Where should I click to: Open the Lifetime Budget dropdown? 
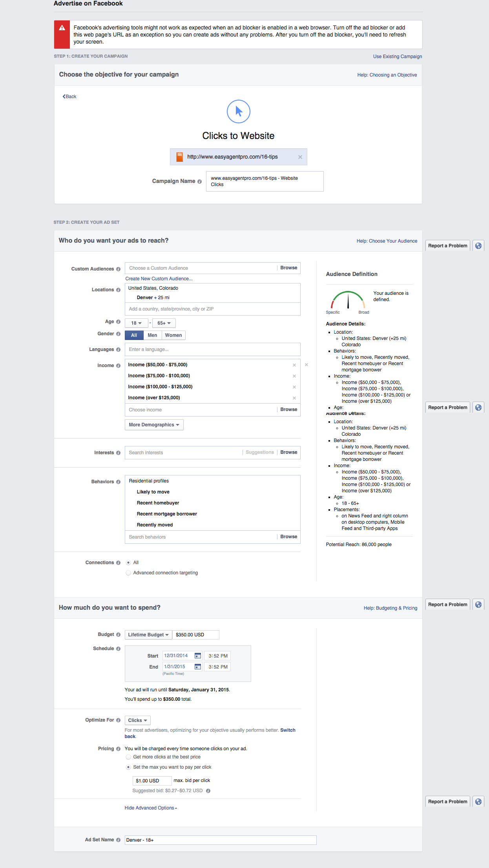[148, 635]
